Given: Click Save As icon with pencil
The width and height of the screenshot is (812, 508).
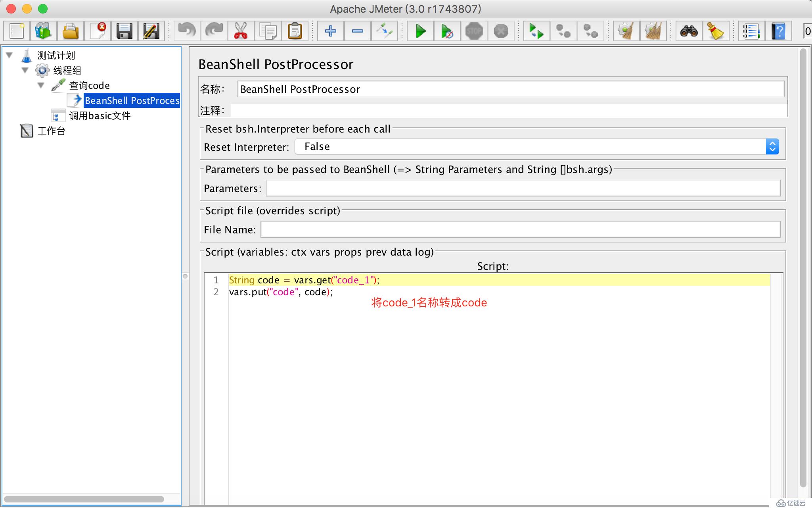Looking at the screenshot, I should pos(151,31).
